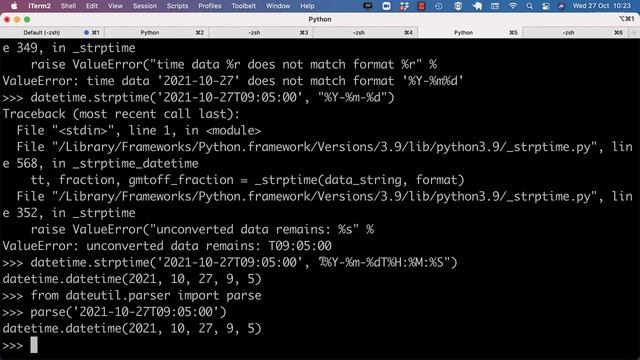Click 'e 349, in _strptime' line
The height and width of the screenshot is (360, 640).
click(69, 48)
